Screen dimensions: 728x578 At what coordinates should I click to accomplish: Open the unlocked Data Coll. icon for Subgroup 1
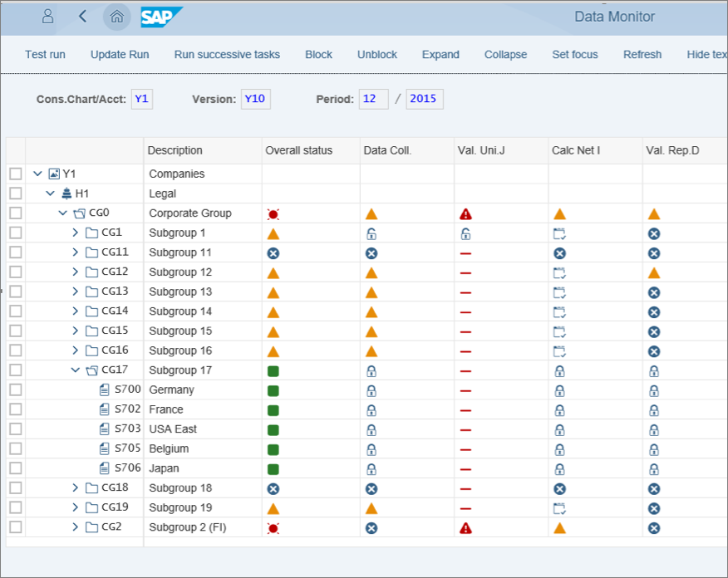tap(371, 233)
